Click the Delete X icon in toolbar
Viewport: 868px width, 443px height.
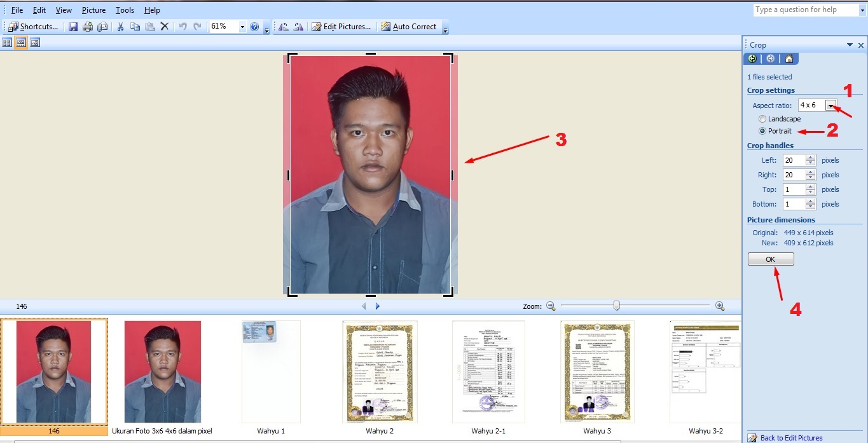point(164,27)
